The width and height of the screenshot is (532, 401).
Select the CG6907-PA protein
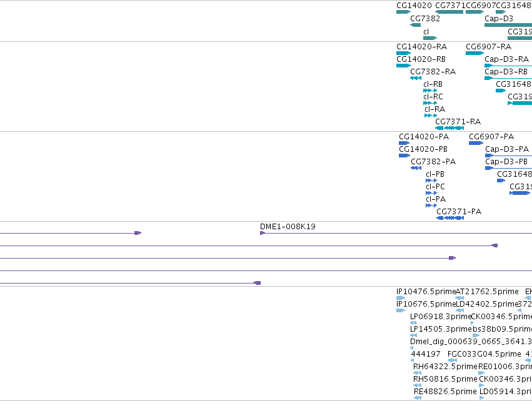point(476,143)
